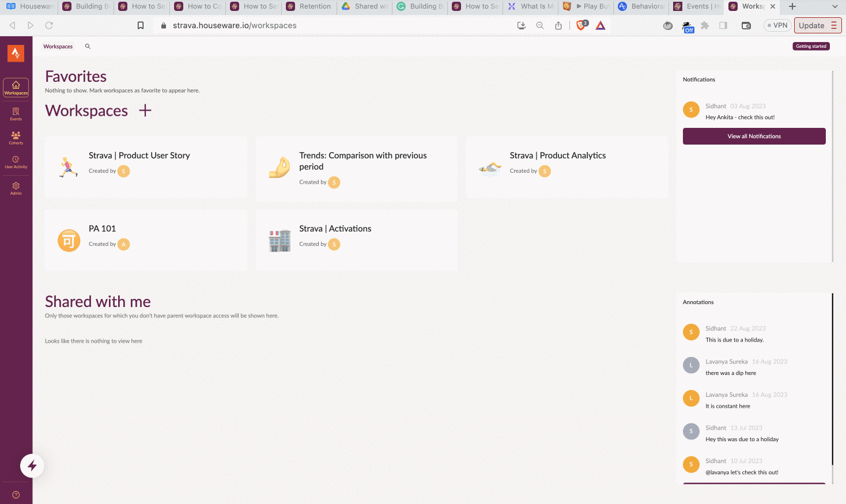
Task: Open Admin settings in the sidebar
Action: click(x=16, y=188)
